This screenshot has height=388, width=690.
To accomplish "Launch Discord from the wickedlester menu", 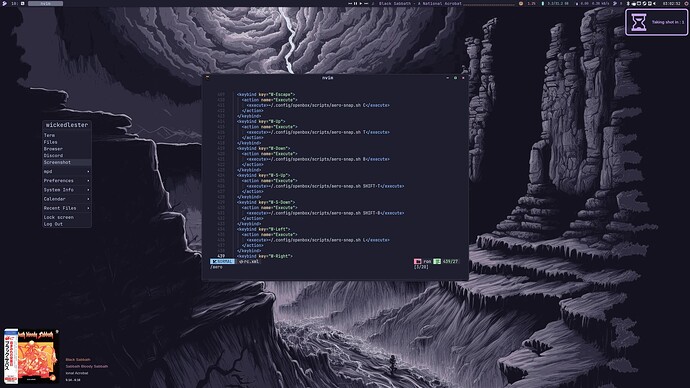I will pyautogui.click(x=67, y=155).
